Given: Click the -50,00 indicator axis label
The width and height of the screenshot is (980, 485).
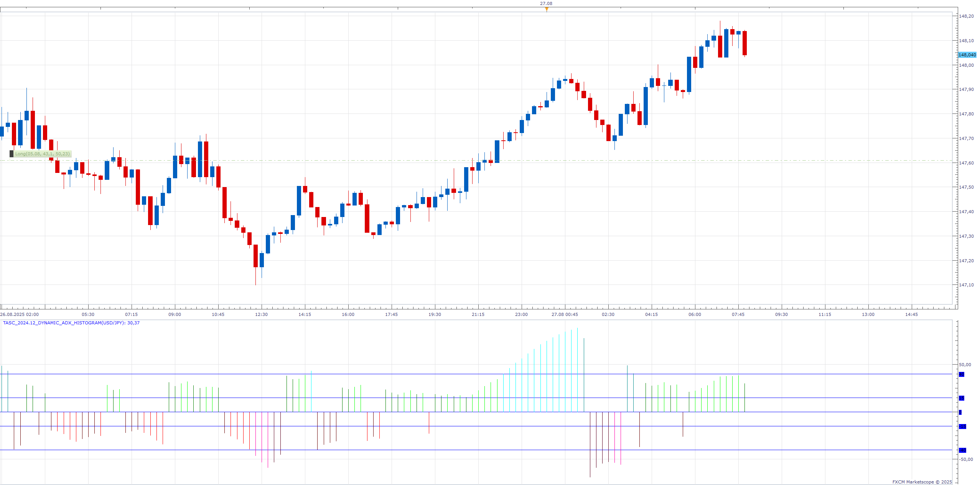Looking at the screenshot, I should pos(966,459).
